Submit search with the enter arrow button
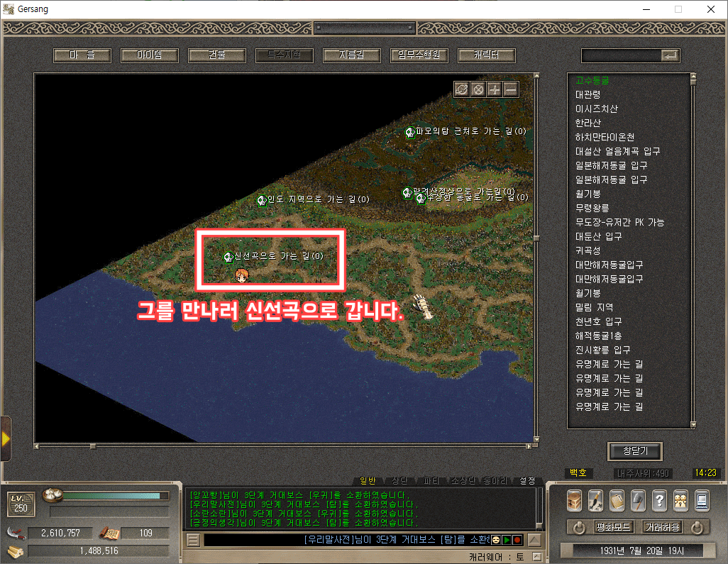728x564 pixels. click(x=671, y=56)
